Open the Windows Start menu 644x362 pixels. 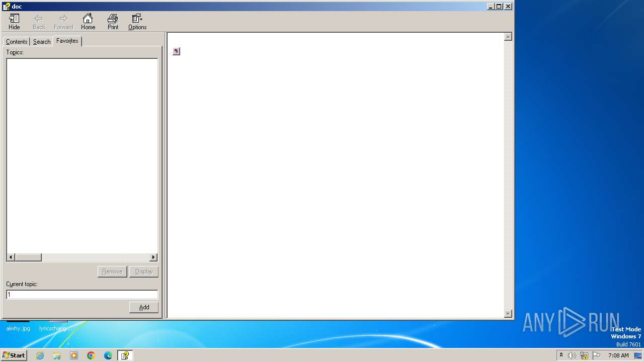[14, 355]
